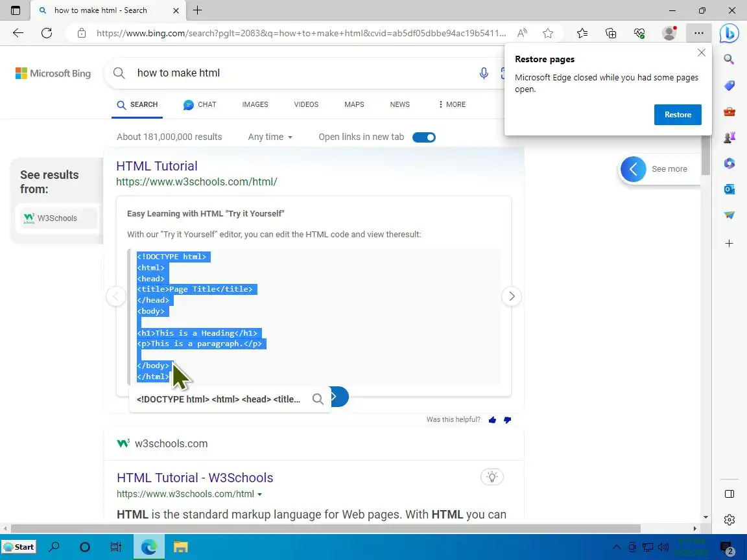Toggle Open links in new tab
Screen dimensions: 747x560
pos(424,137)
